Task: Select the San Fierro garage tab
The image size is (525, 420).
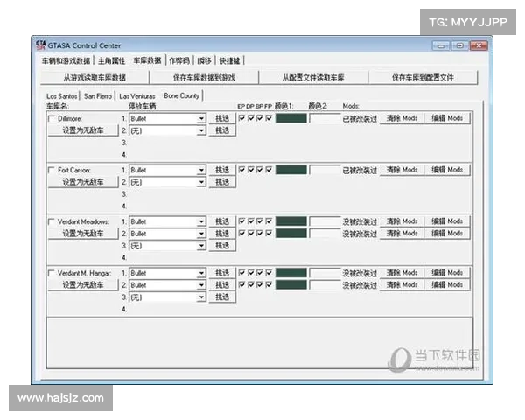Action: 98,96
